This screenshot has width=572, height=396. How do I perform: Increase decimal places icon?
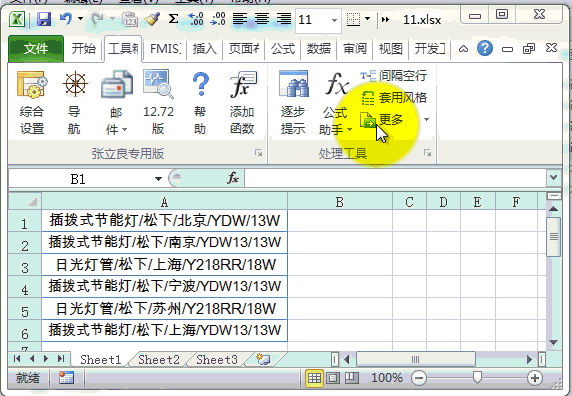[196, 19]
